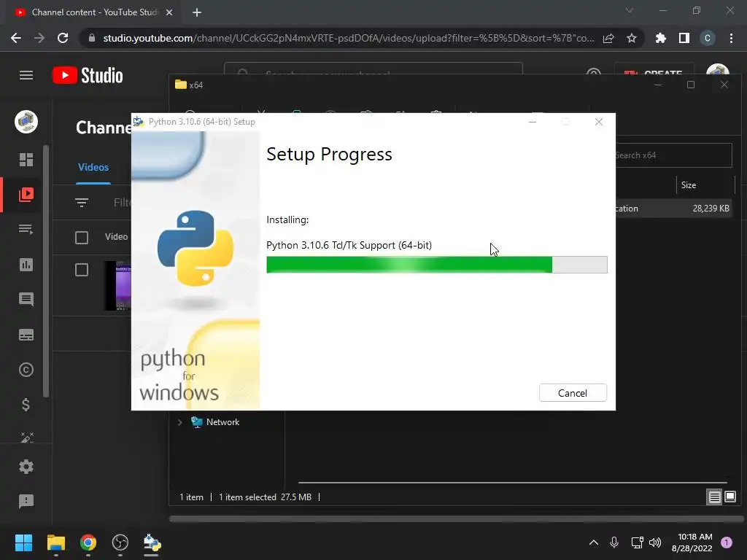
Task: Expand the Network tree node in Explorer
Action: (179, 422)
